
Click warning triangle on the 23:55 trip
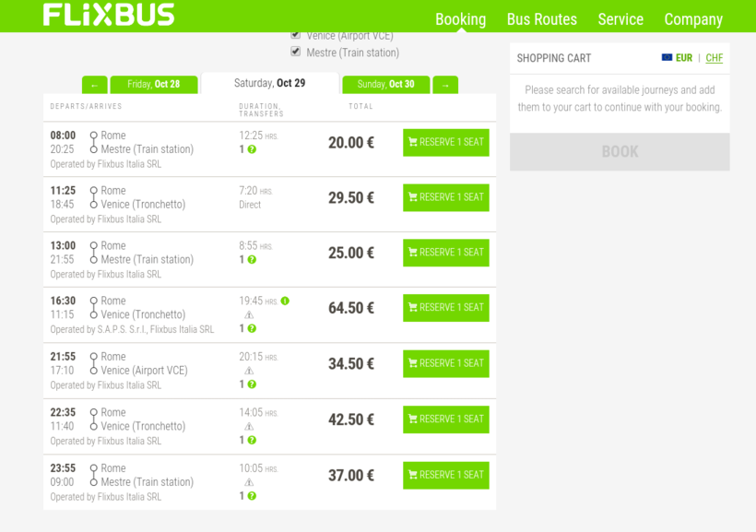[x=249, y=482]
